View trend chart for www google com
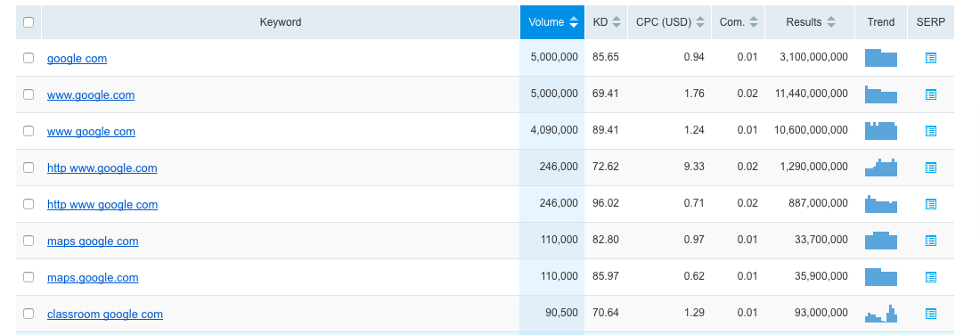The width and height of the screenshot is (980, 335). 880,131
